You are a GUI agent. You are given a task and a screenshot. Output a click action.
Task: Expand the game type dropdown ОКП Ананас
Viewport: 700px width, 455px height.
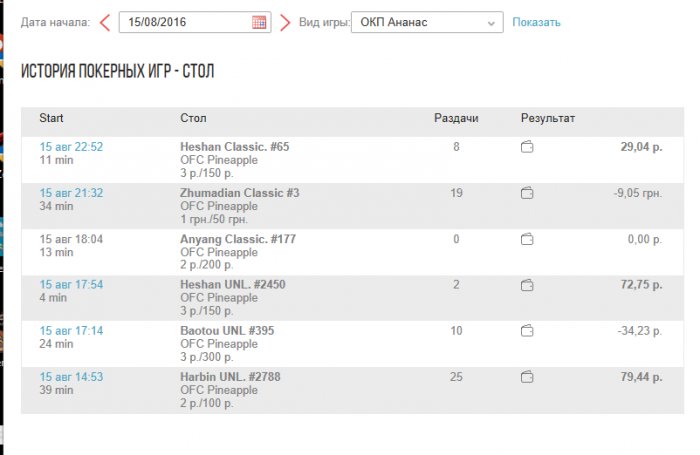click(427, 22)
